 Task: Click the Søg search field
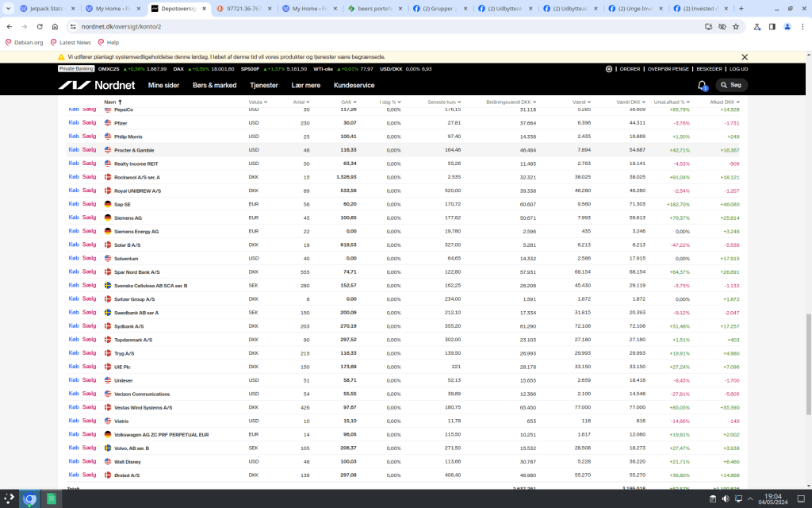click(x=732, y=85)
